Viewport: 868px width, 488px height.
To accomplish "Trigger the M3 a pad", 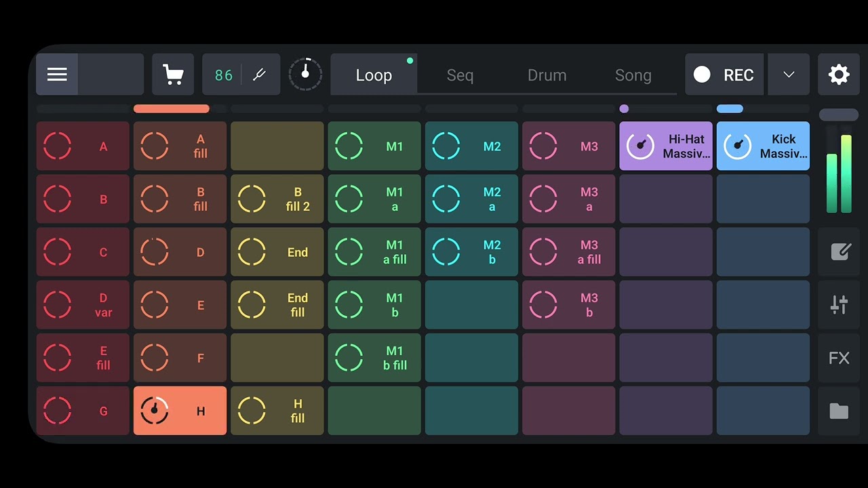I will click(x=569, y=199).
